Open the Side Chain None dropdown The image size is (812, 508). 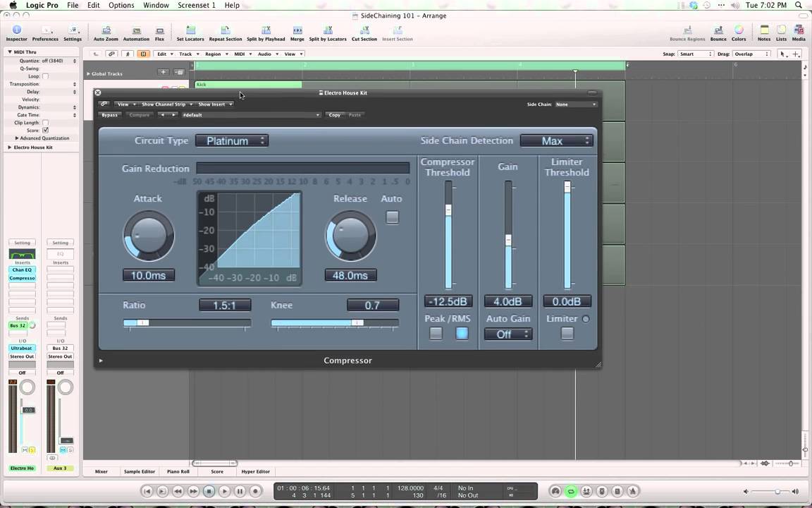pyautogui.click(x=576, y=104)
